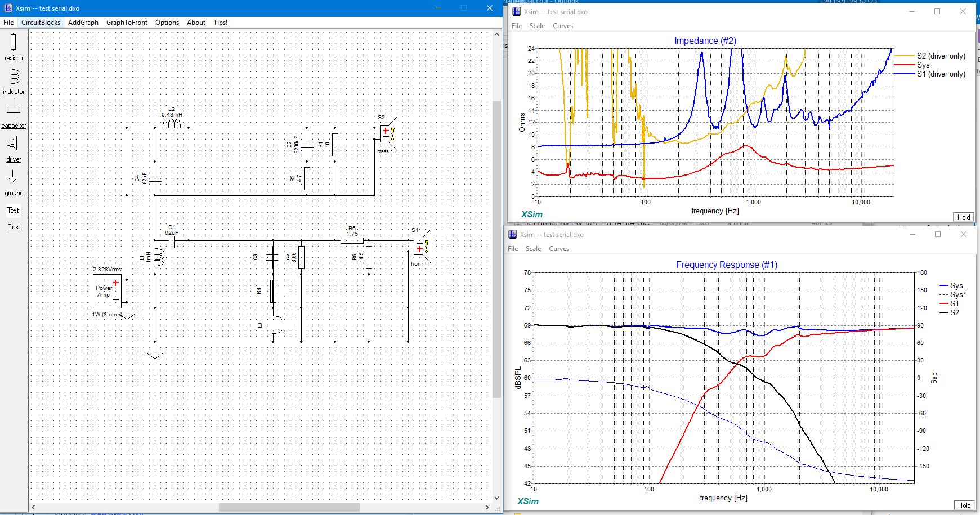
Task: Click 2.828Vrms label above Power Amp
Action: [x=107, y=270]
